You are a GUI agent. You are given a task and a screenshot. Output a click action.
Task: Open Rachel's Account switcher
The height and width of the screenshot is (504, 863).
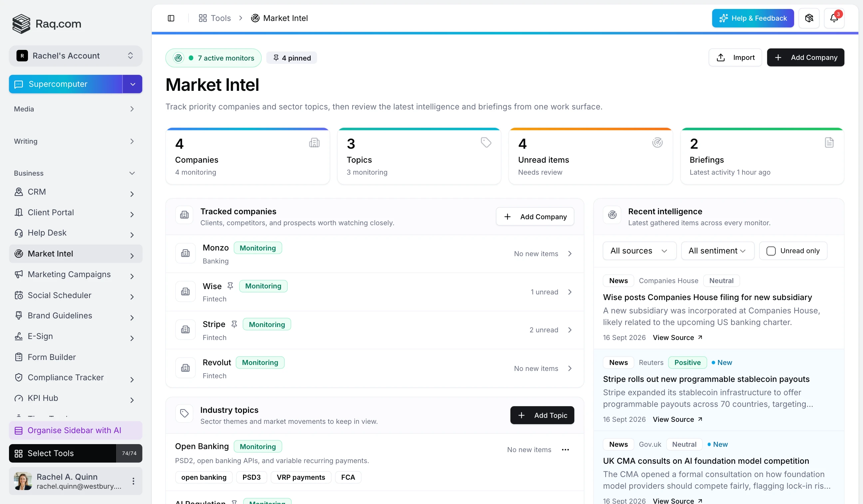click(76, 56)
